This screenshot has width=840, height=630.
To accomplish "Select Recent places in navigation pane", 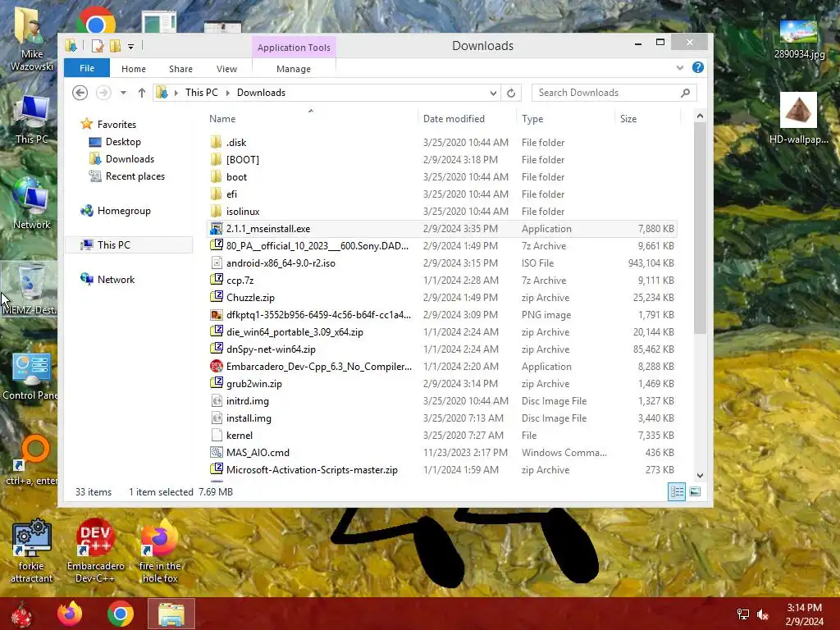I will click(135, 176).
